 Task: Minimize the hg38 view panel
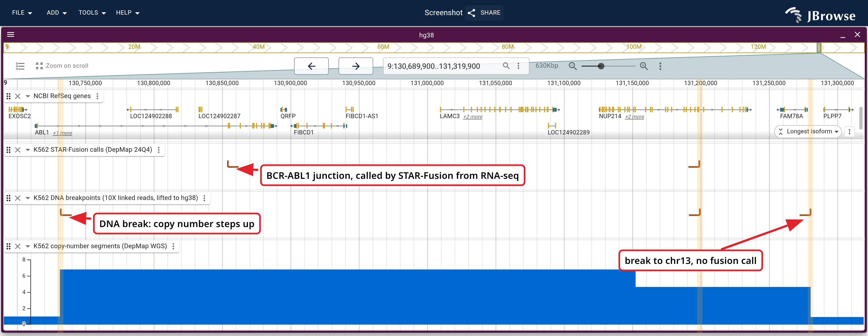[843, 35]
